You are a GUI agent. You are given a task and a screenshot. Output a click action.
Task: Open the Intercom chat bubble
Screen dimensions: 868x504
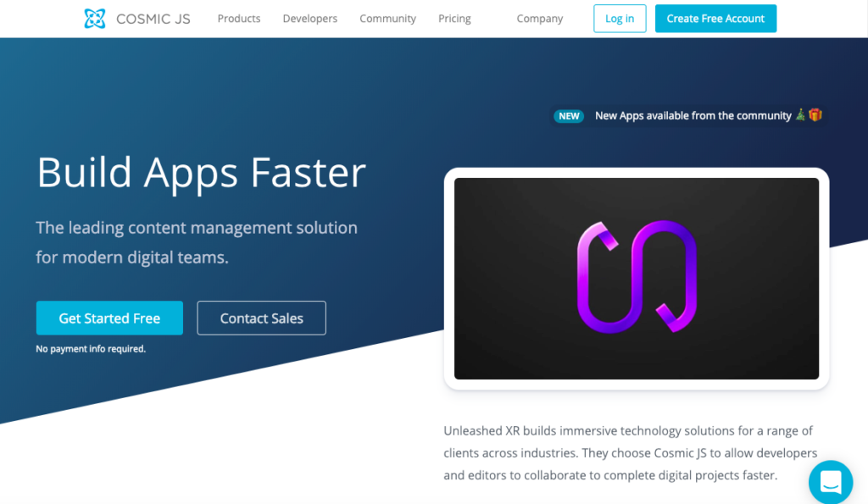coord(830,482)
